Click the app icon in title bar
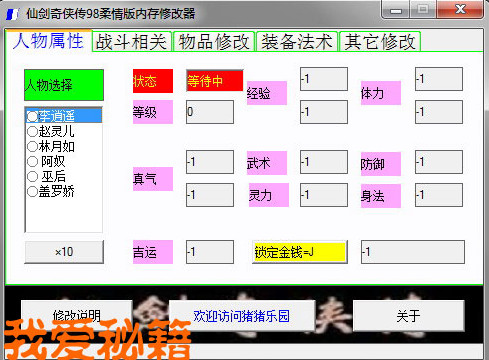The height and width of the screenshot is (360, 489). [x=12, y=14]
